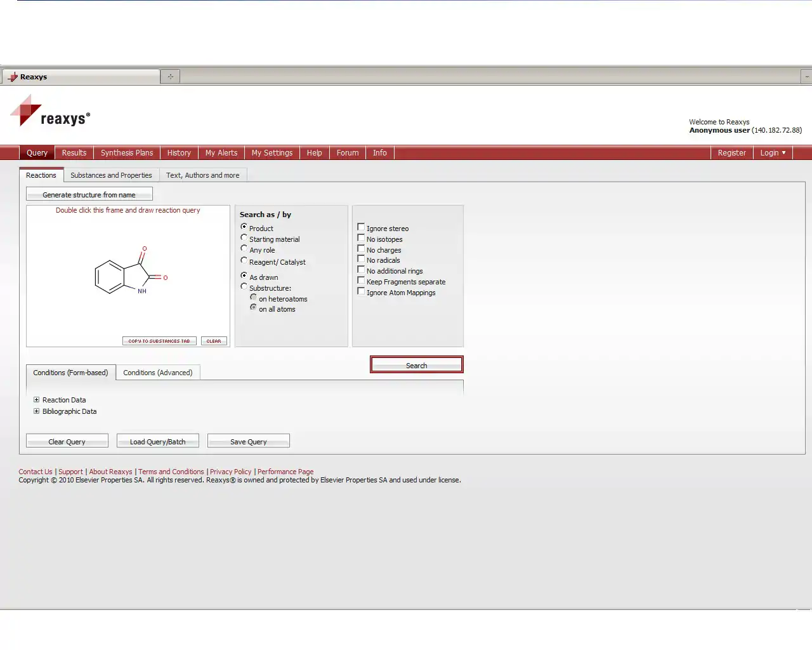The image size is (812, 650).
Task: Open a new browser tab
Action: tap(170, 77)
